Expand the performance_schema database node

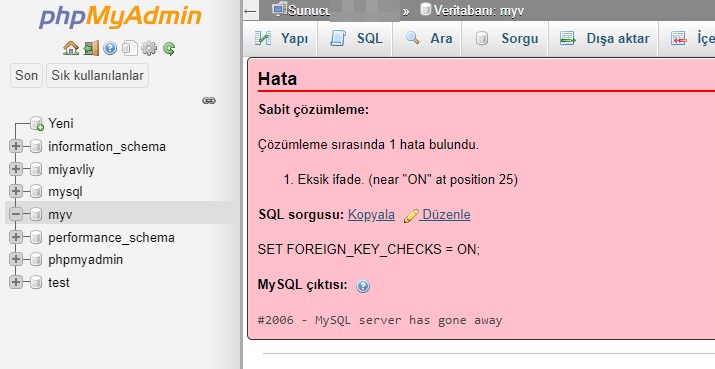pos(16,237)
